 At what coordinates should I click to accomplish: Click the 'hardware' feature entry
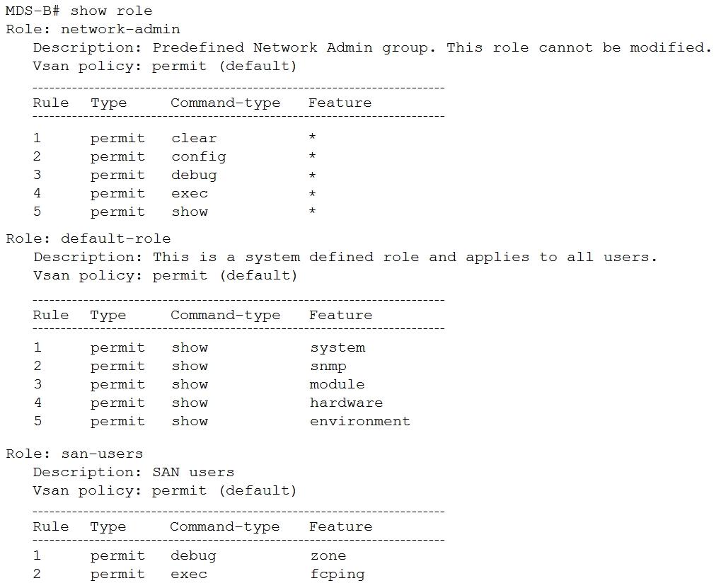346,403
